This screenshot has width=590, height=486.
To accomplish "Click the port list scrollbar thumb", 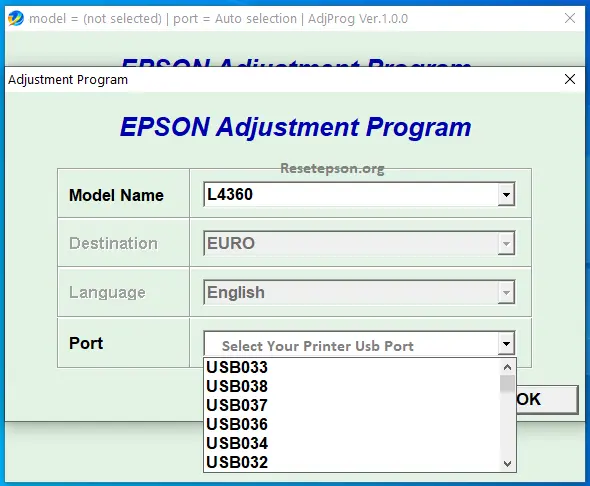I will coord(507,384).
